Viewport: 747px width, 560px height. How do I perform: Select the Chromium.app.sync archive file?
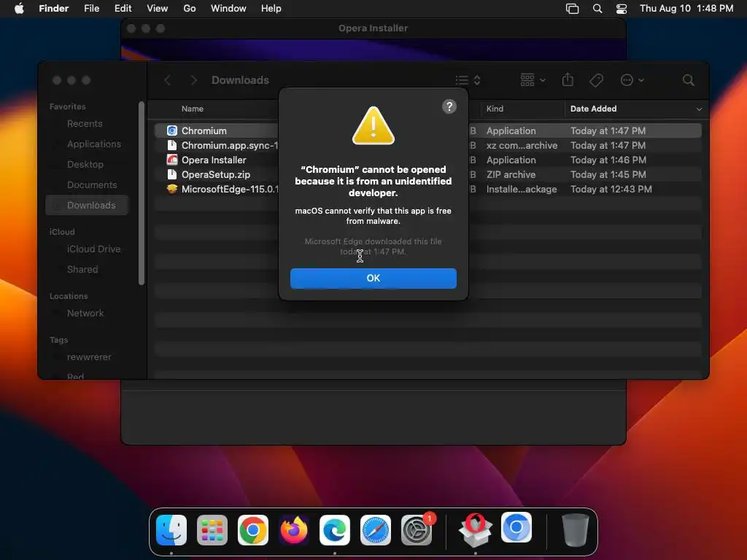(x=427, y=145)
